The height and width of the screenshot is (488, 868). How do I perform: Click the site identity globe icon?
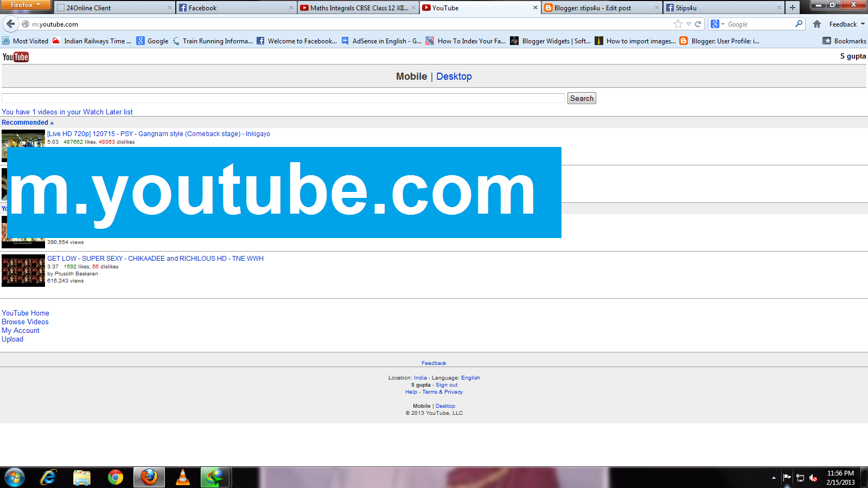pos(25,24)
